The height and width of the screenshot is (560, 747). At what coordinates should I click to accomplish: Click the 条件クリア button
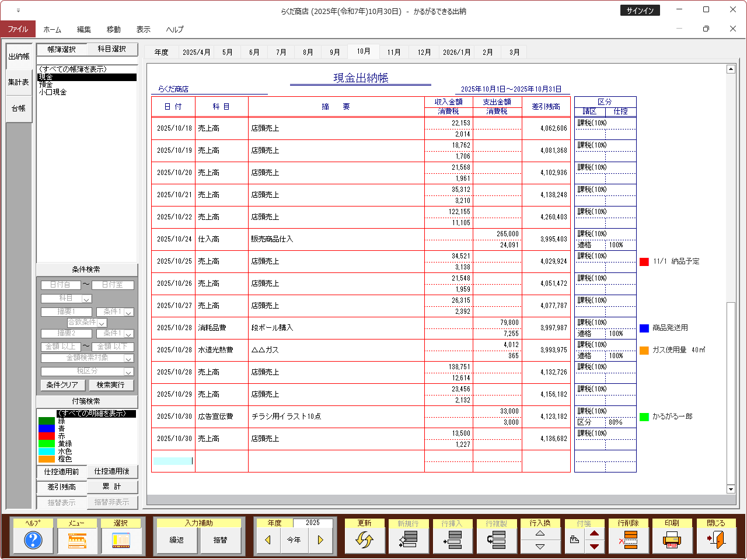62,385
